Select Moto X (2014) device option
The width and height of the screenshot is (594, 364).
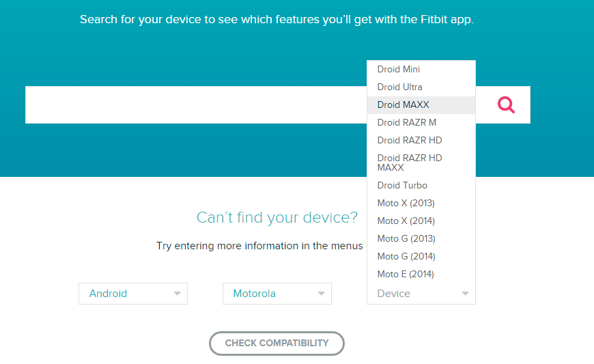coord(406,221)
